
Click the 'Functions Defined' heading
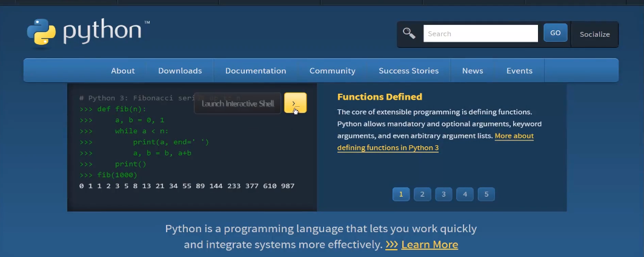point(379,97)
